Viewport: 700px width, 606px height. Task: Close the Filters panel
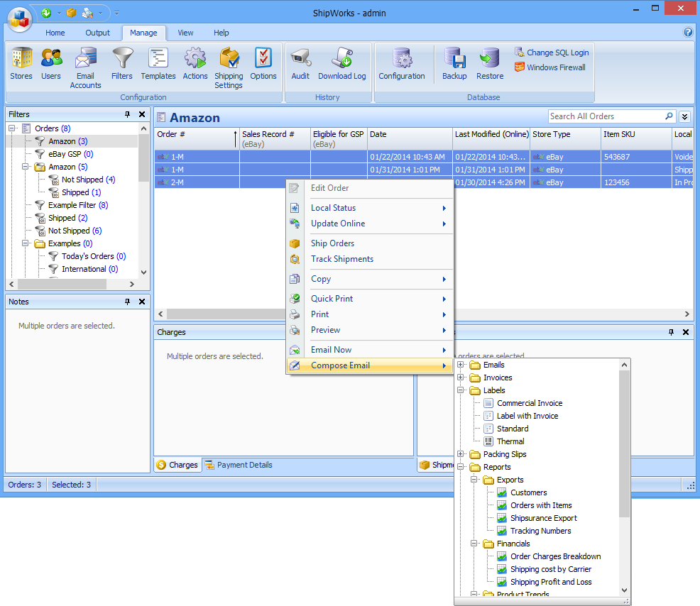coord(142,114)
